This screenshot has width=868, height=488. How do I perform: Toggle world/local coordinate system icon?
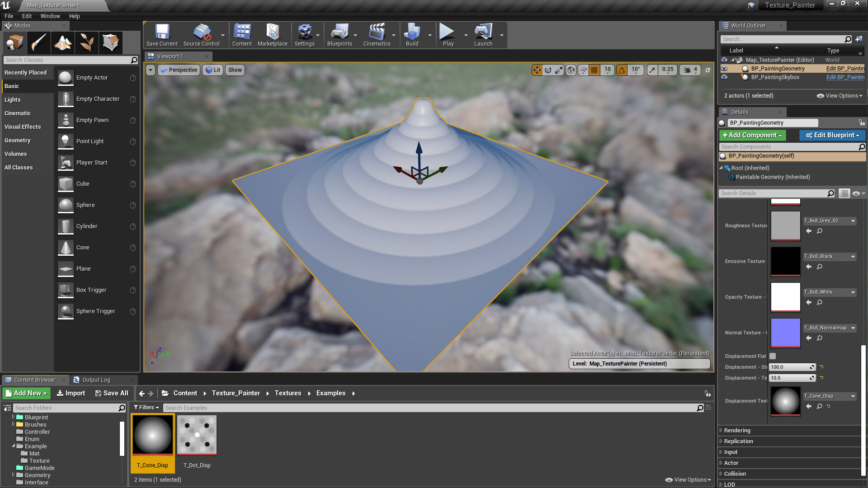tap(571, 70)
